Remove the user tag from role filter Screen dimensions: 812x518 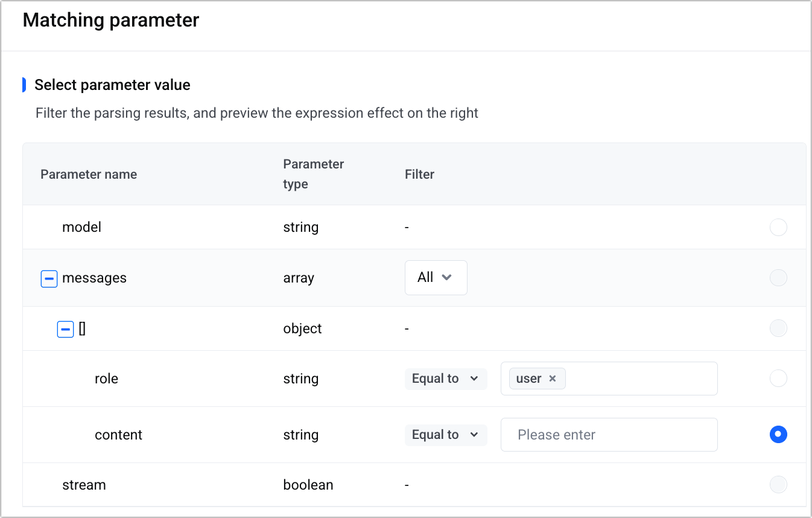[552, 379]
